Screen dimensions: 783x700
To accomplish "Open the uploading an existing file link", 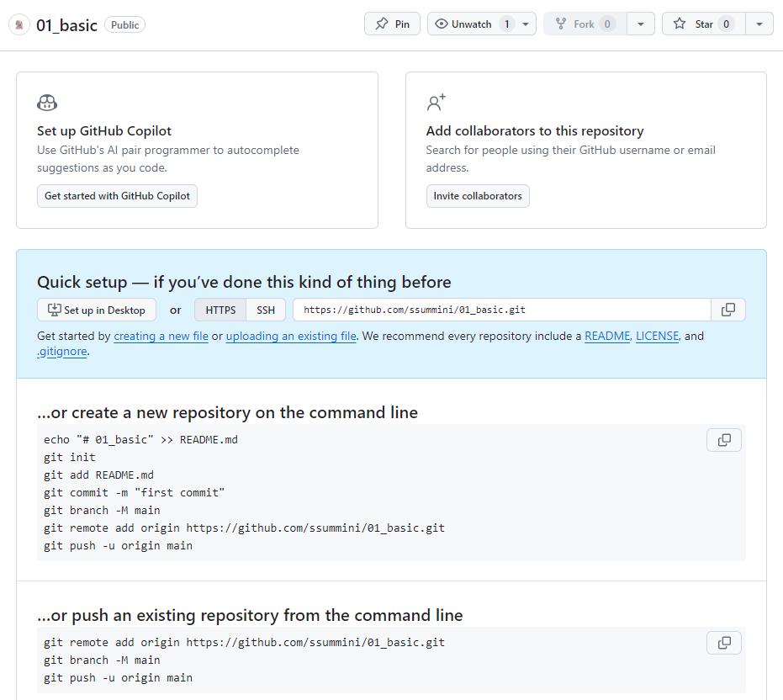I will (x=291, y=336).
